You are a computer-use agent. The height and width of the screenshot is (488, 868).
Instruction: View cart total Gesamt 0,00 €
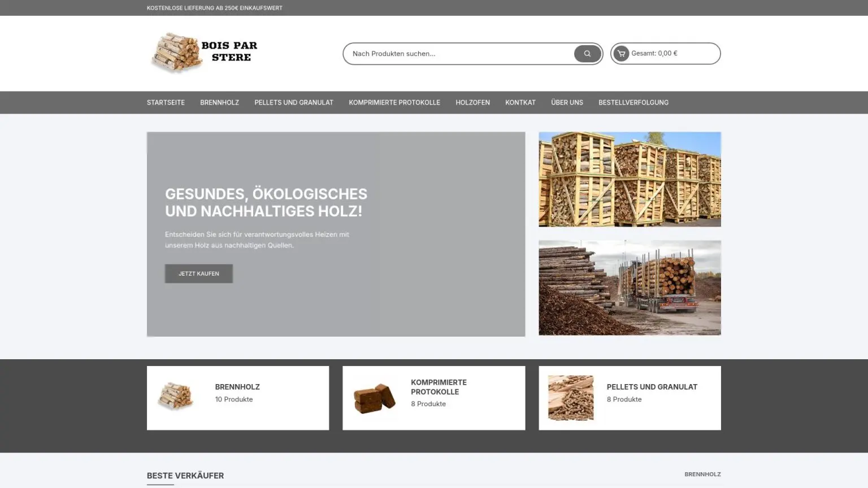coord(654,54)
